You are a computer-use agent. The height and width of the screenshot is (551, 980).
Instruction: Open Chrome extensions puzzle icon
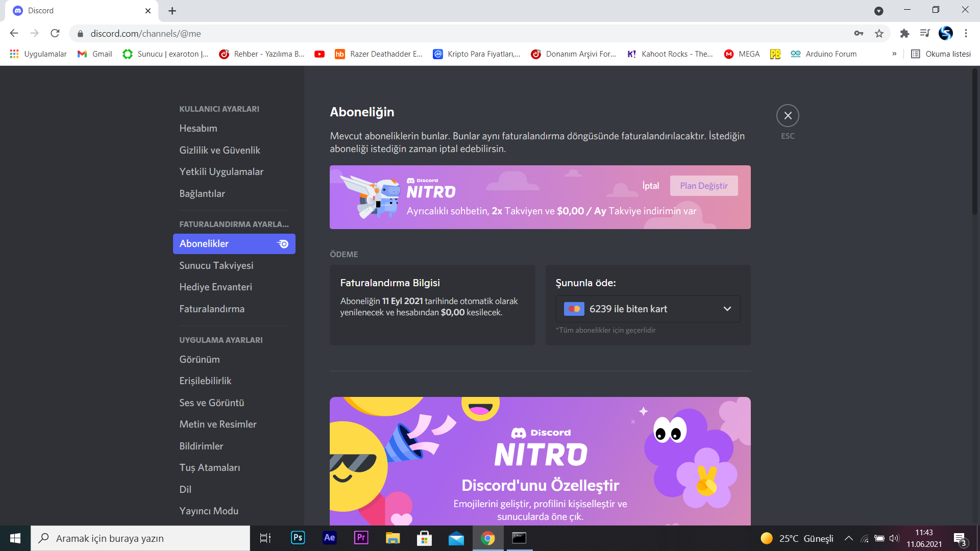[x=904, y=34]
